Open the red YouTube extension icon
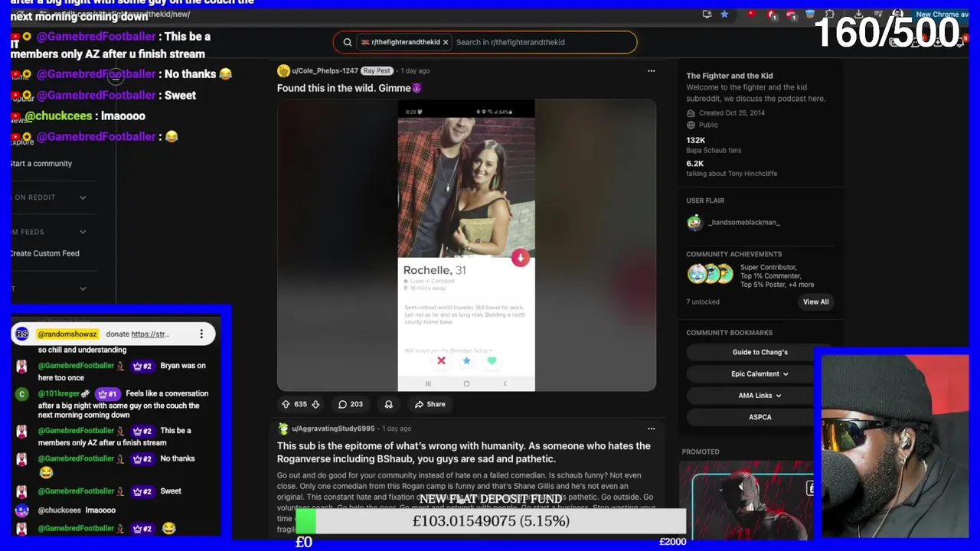 click(x=751, y=14)
